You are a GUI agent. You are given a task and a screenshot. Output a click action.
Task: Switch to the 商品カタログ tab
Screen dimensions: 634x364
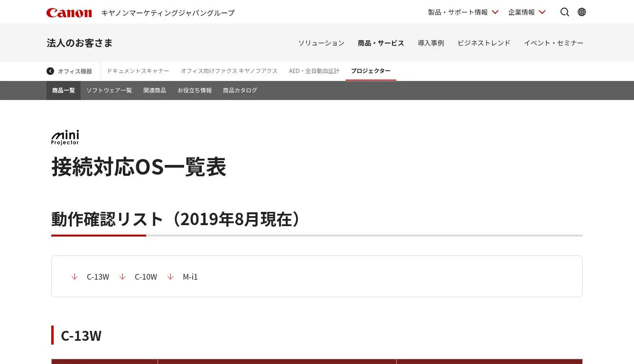(x=240, y=91)
